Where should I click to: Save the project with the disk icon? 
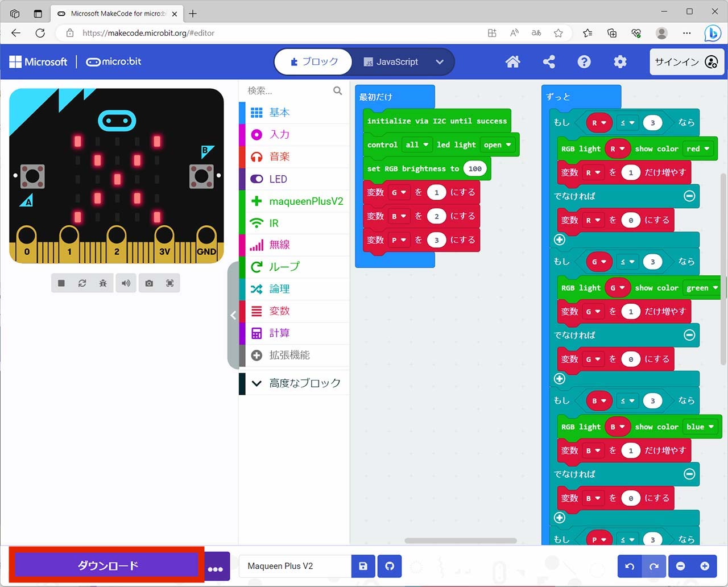(x=363, y=566)
